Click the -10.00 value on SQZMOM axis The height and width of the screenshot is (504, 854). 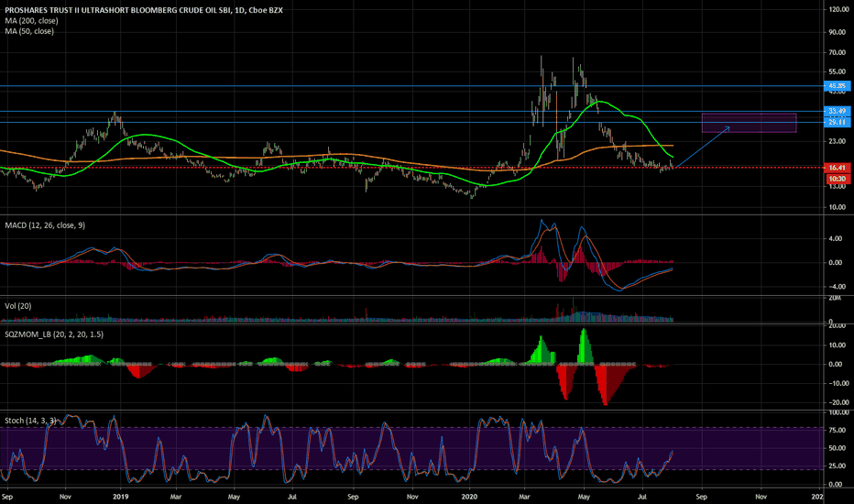pos(838,384)
